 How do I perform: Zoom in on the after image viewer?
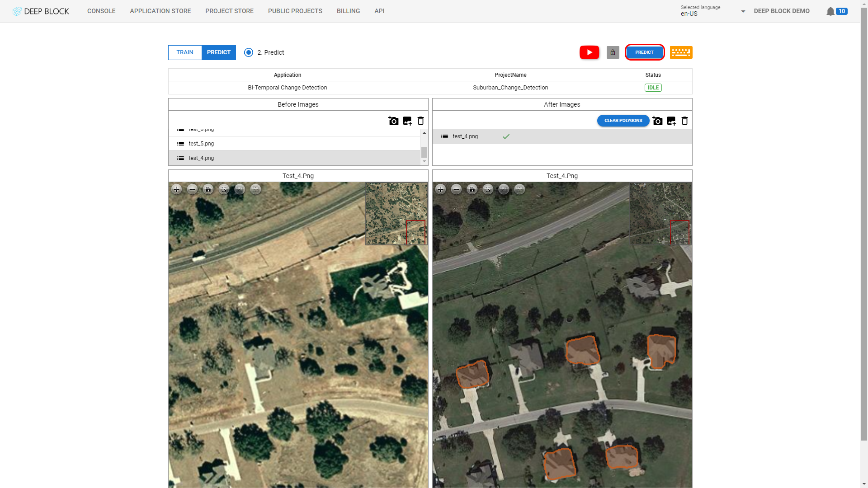pyautogui.click(x=440, y=189)
